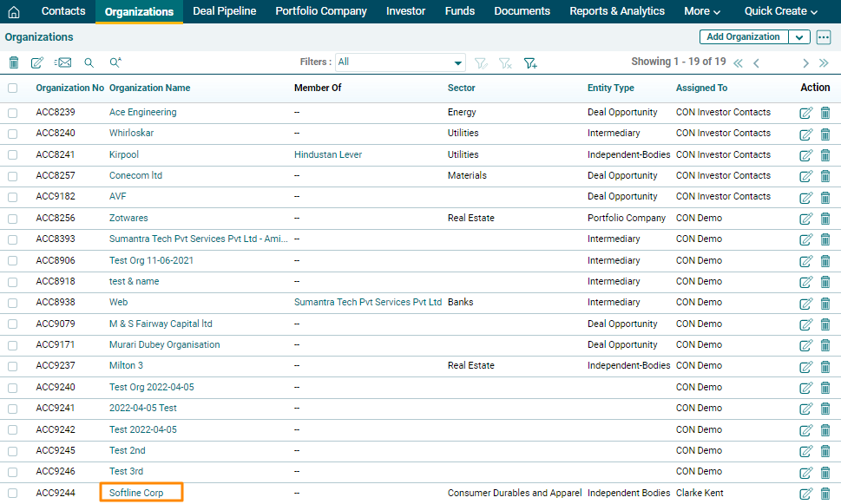Open the Reports & Analytics tab
The width and height of the screenshot is (841, 504).
[616, 11]
